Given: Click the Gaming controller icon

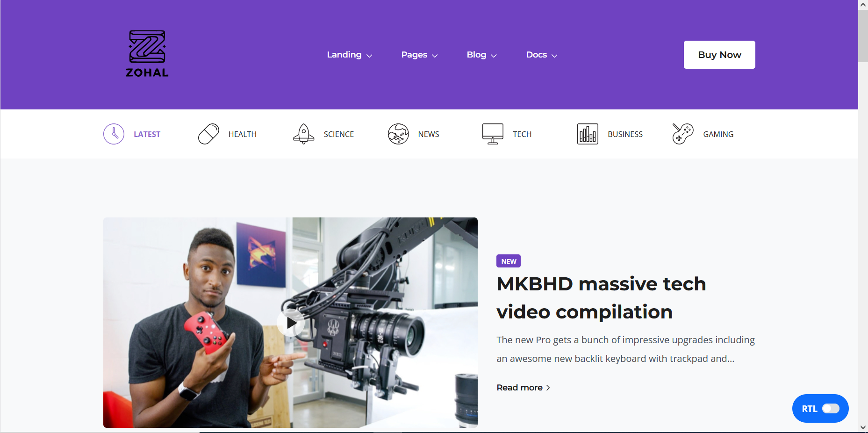Looking at the screenshot, I should pos(682,134).
